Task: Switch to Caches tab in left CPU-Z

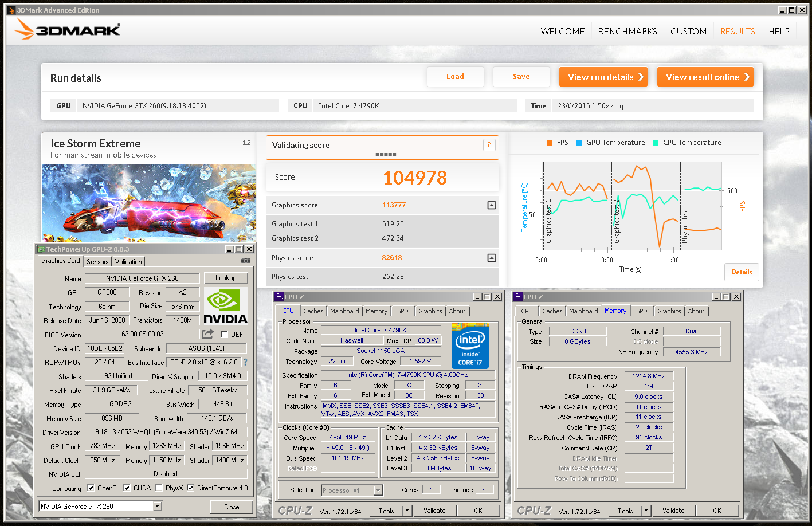Action: (313, 311)
